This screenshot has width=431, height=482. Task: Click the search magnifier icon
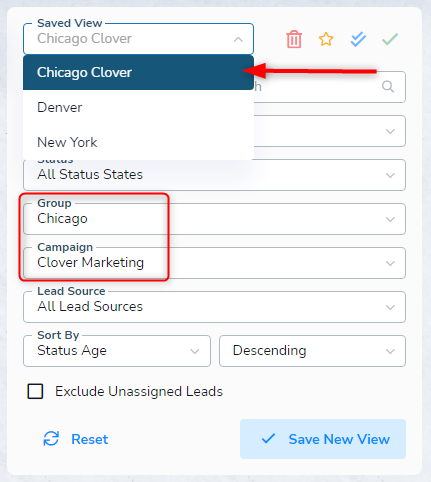pos(388,87)
